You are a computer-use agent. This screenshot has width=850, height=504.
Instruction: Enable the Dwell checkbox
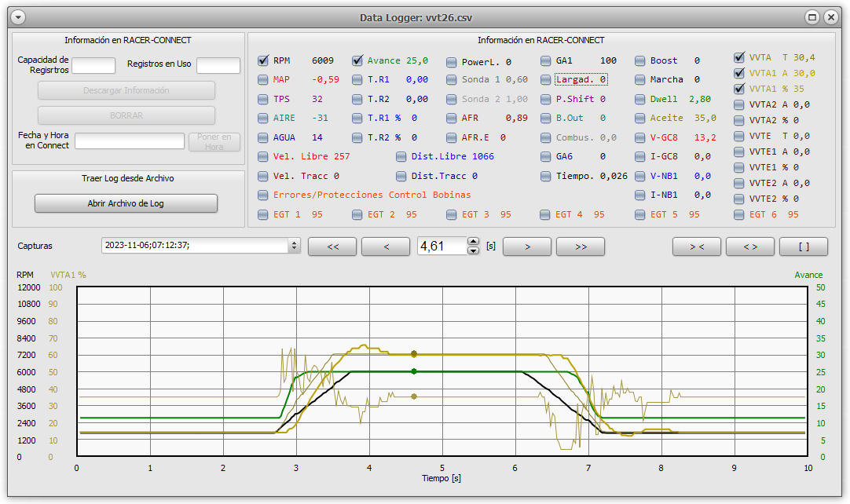point(640,99)
